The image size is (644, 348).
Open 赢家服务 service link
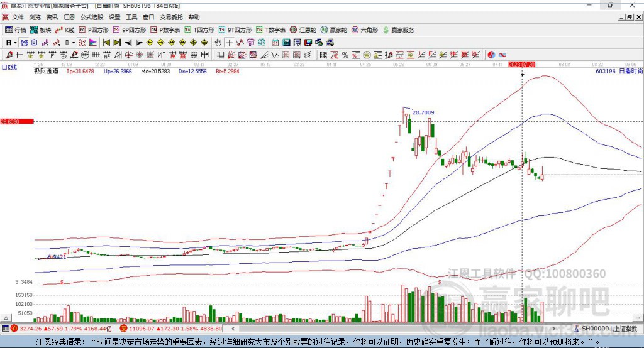click(399, 30)
